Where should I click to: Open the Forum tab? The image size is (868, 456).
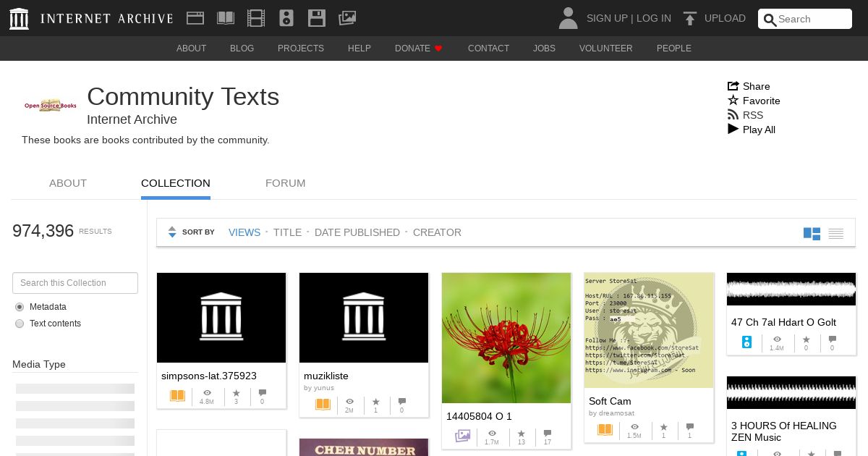[286, 183]
